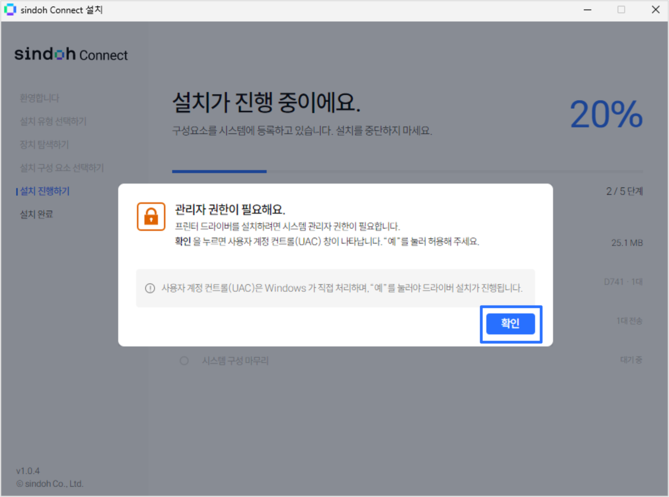Click the 시스템 구성 마무리 row label
Viewport: 669px width, 497px height.
[x=235, y=361]
